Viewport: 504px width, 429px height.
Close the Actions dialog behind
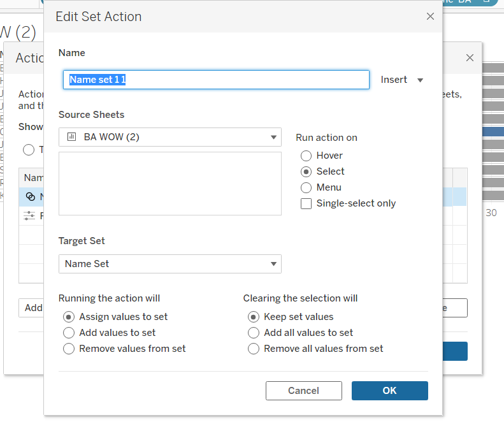click(x=470, y=57)
